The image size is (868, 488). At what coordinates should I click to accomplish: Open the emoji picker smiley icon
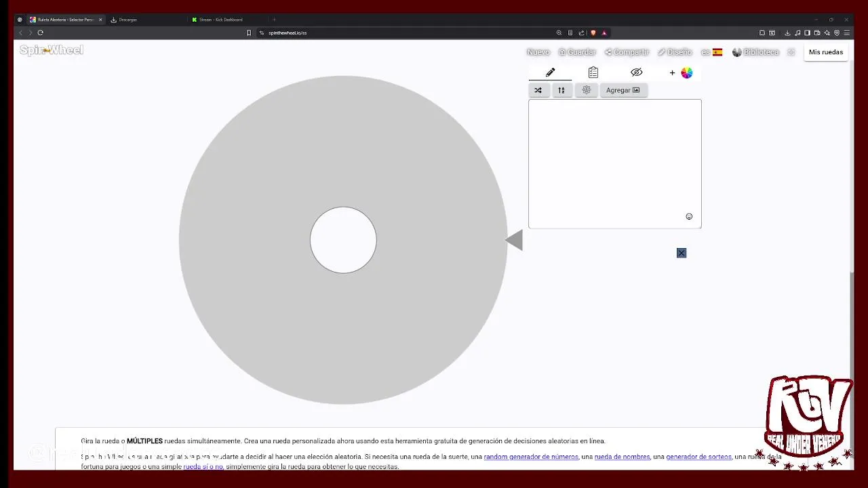tap(689, 216)
